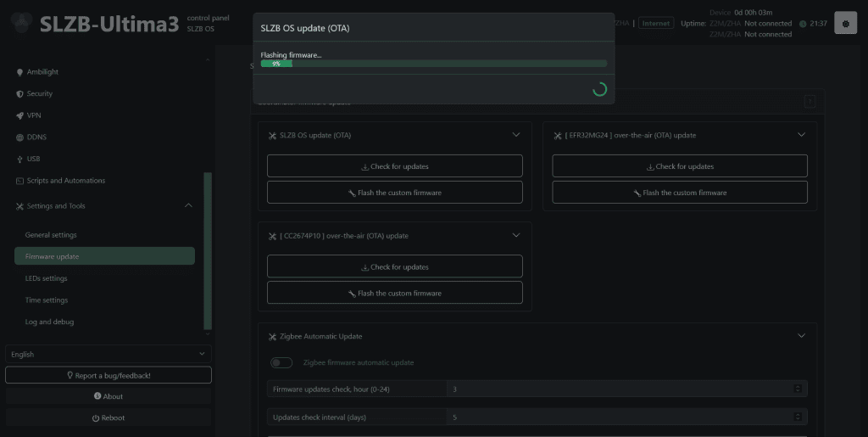Image resolution: width=868 pixels, height=437 pixels.
Task: Enable Zigbee firmware automatic update switch
Action: (281, 362)
